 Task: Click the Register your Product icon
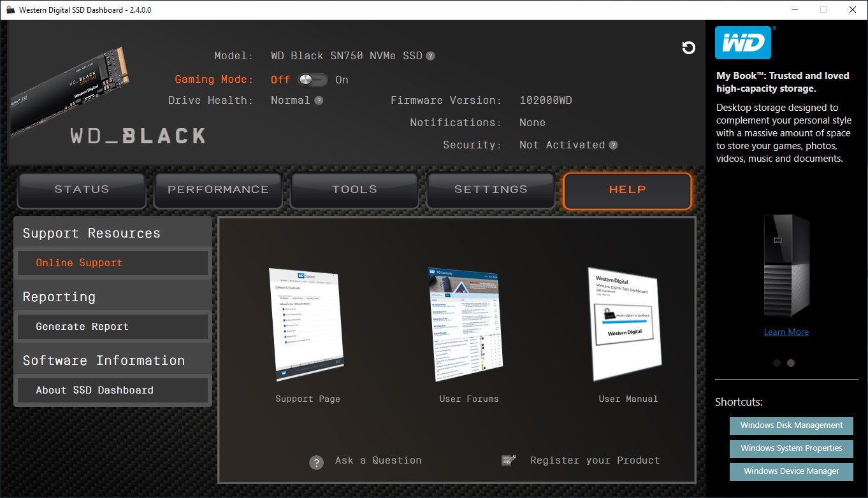(508, 460)
